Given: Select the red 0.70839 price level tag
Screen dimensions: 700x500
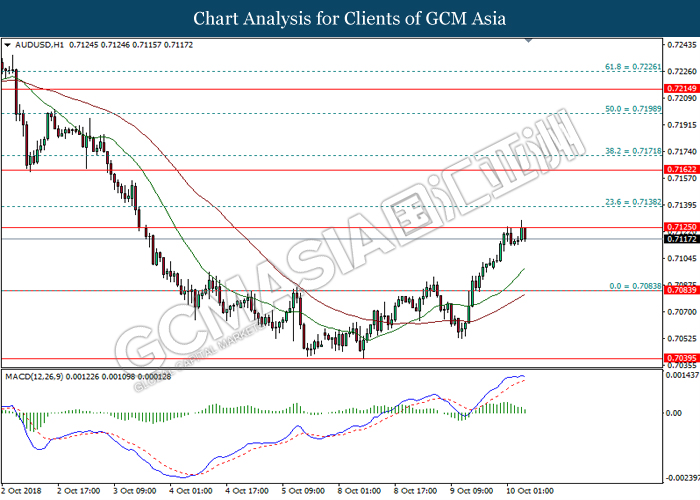Looking at the screenshot, I should click(681, 291).
